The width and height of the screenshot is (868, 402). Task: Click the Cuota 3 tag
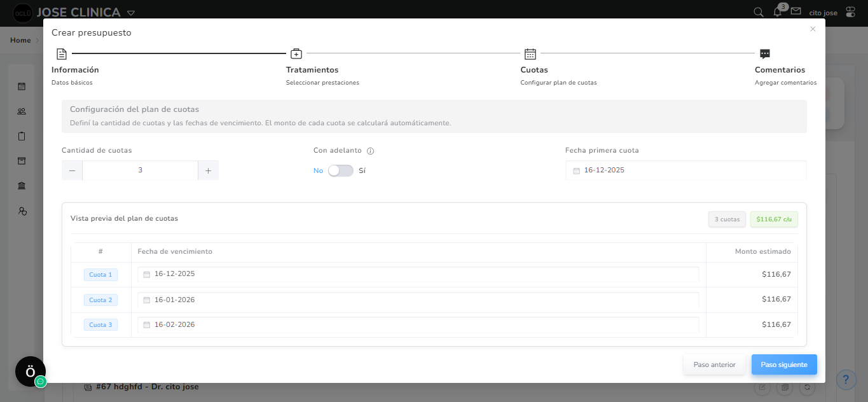100,325
